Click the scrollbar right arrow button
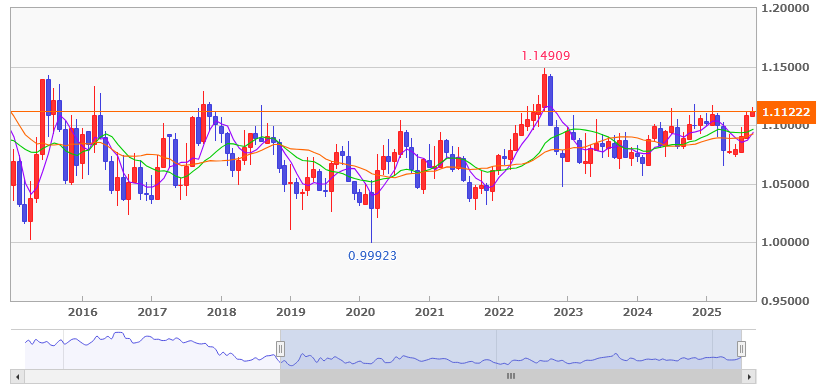Screen dimensions: 820x392 point(750,376)
